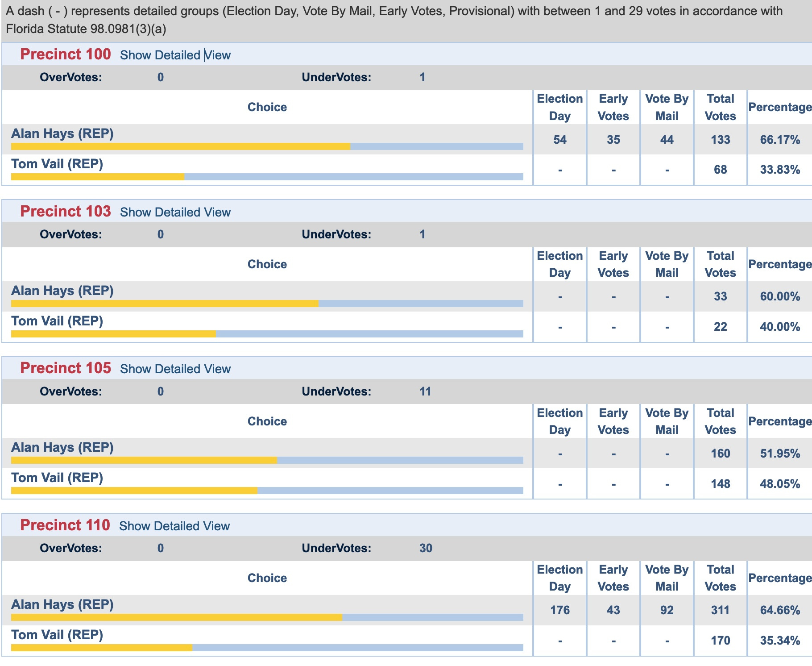Click Election Day value 176 in Precinct 110
The image size is (812, 666).
point(560,610)
